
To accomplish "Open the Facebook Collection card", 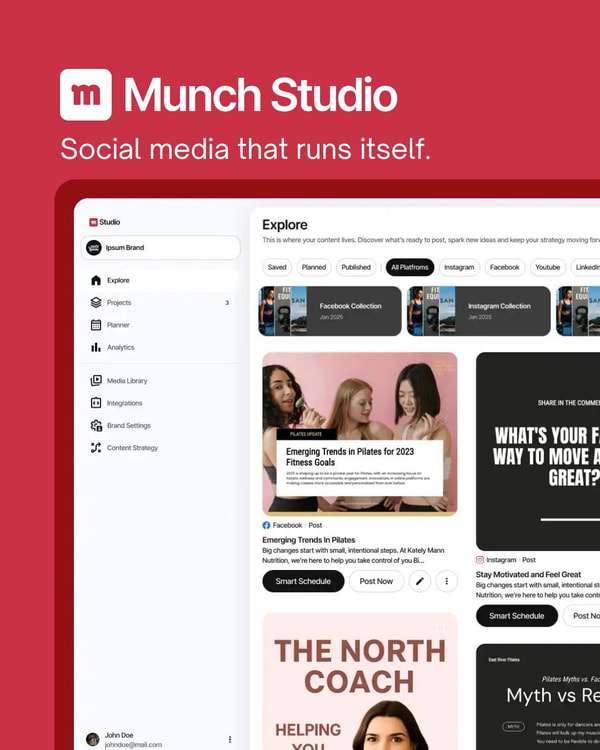I will [330, 311].
